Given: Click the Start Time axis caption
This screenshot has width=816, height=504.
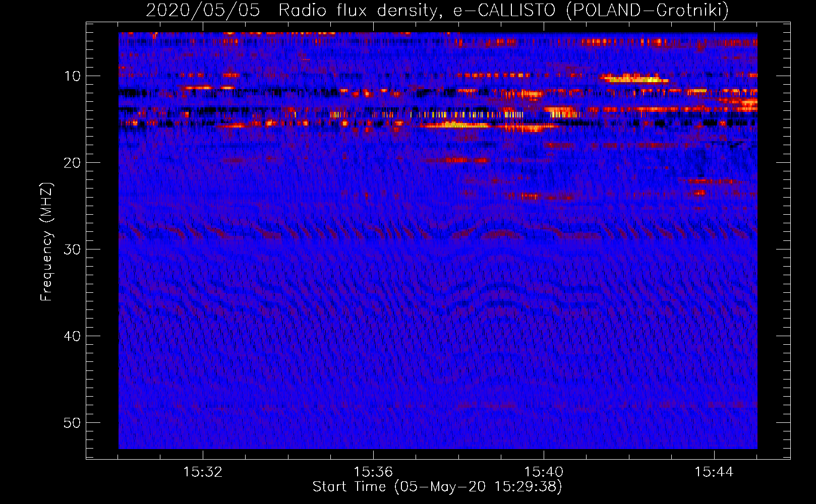Looking at the screenshot, I should click(x=437, y=486).
